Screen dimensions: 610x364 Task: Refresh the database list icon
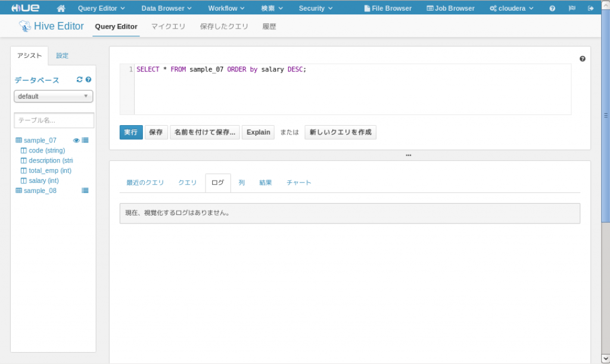click(79, 79)
